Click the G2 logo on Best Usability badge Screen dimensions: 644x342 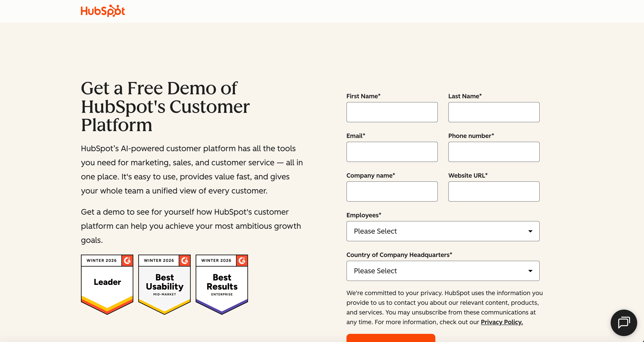coord(185,260)
